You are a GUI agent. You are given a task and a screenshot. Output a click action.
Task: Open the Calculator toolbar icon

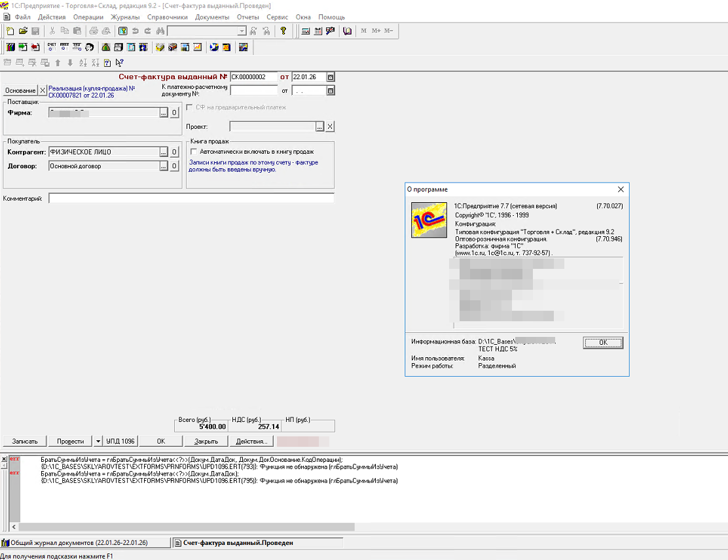tap(306, 31)
